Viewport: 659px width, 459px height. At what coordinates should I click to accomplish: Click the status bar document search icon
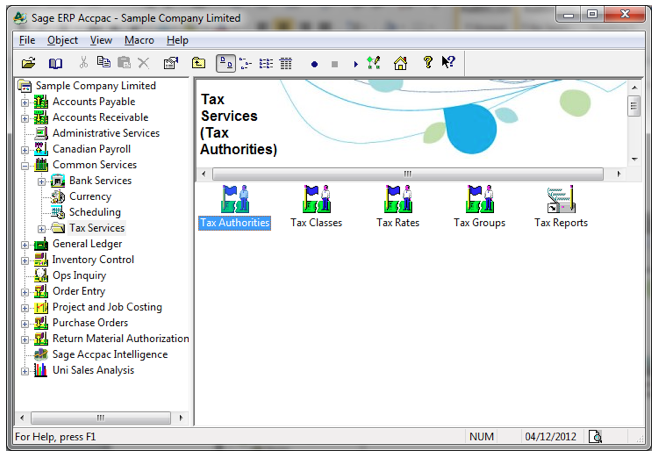click(595, 437)
